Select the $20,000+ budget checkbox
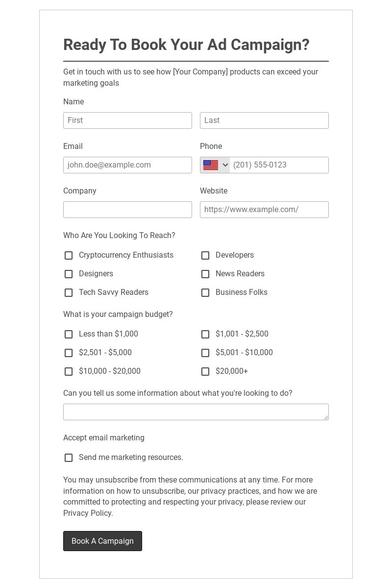392x579 pixels. tap(205, 371)
